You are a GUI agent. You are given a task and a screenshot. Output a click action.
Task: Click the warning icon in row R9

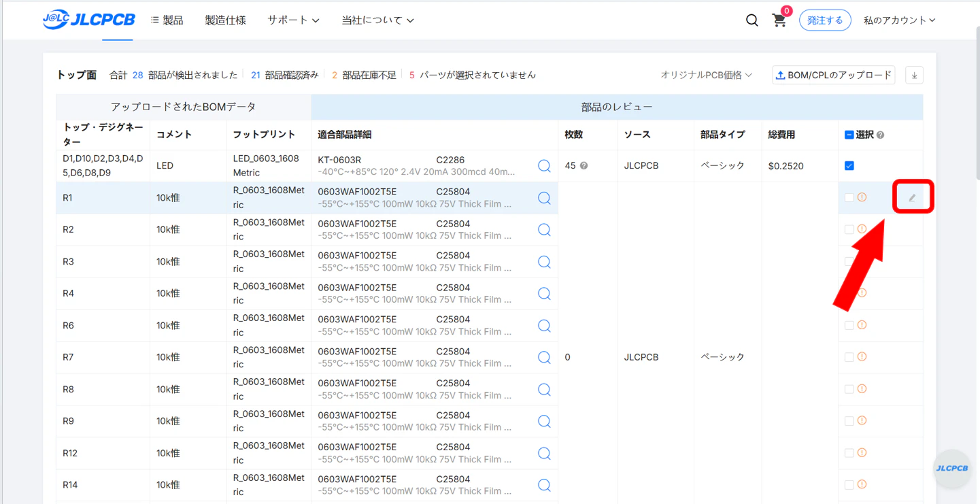862,421
